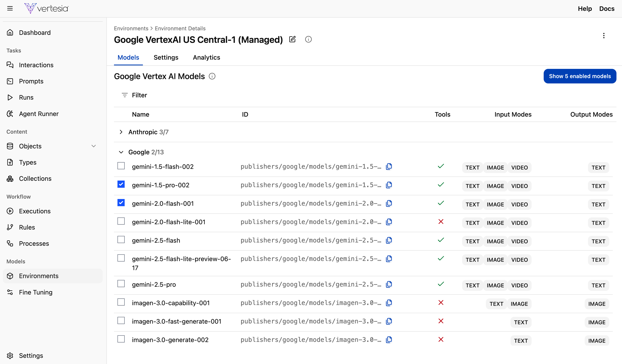
Task: Copy ID of gemini-2.5-flash
Action: pos(389,240)
